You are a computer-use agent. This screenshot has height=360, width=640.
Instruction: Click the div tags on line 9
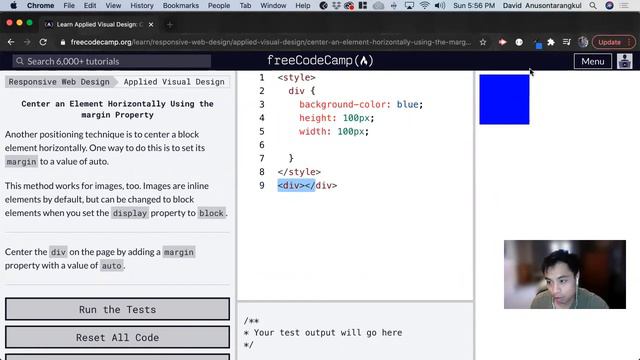(x=307, y=185)
